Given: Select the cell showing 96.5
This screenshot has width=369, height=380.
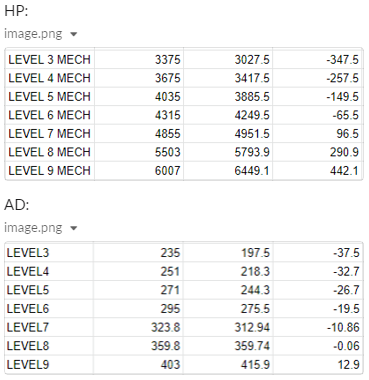Looking at the screenshot, I should pos(317,134).
